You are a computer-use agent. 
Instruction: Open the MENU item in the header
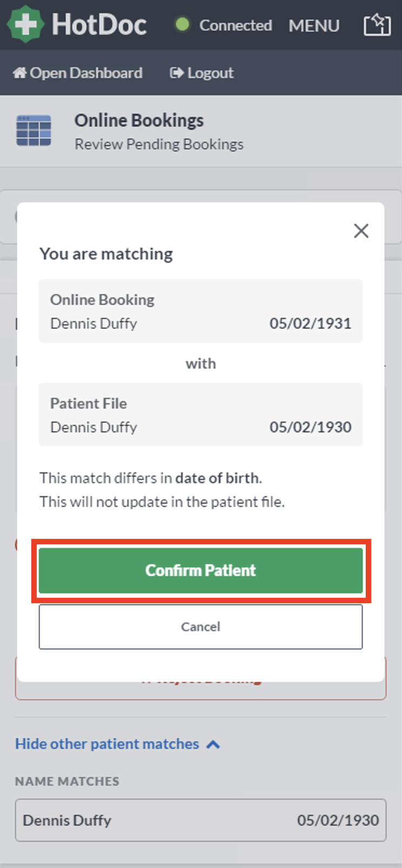(x=314, y=25)
